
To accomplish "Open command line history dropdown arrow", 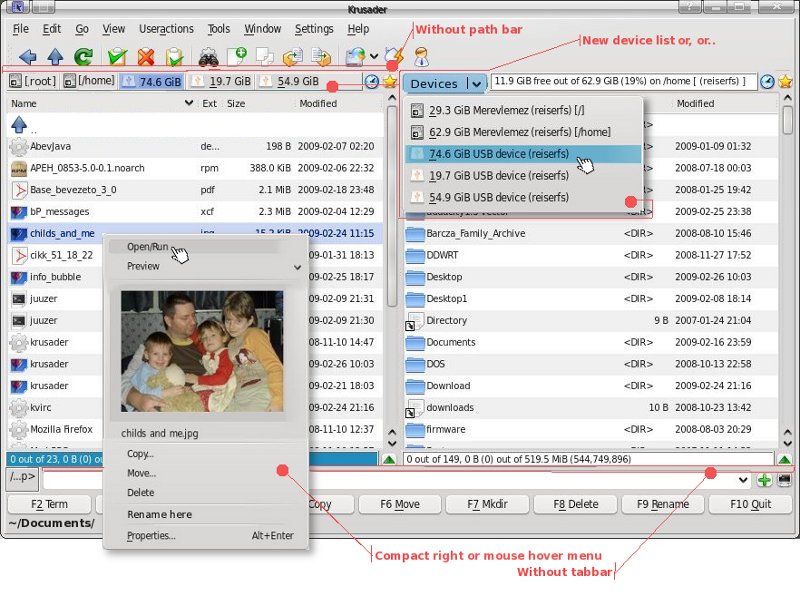I will click(743, 480).
